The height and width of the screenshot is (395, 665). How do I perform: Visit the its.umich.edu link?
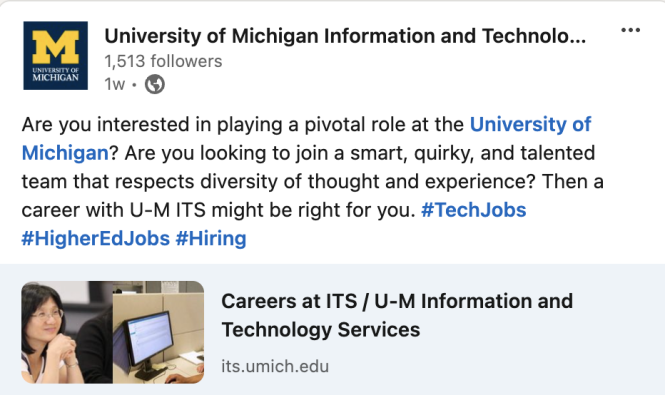(275, 366)
